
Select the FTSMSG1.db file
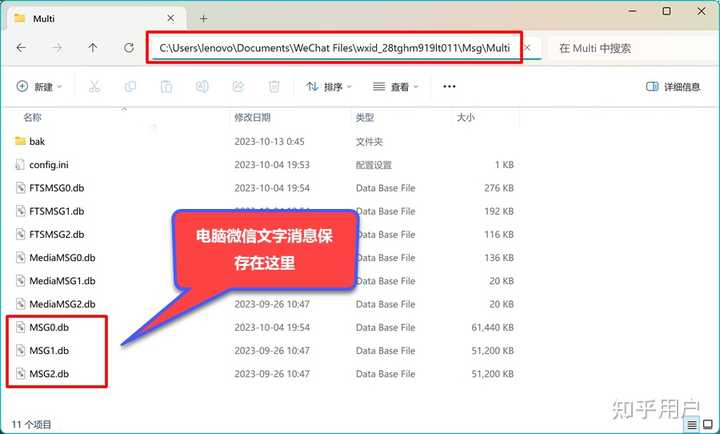pos(56,211)
